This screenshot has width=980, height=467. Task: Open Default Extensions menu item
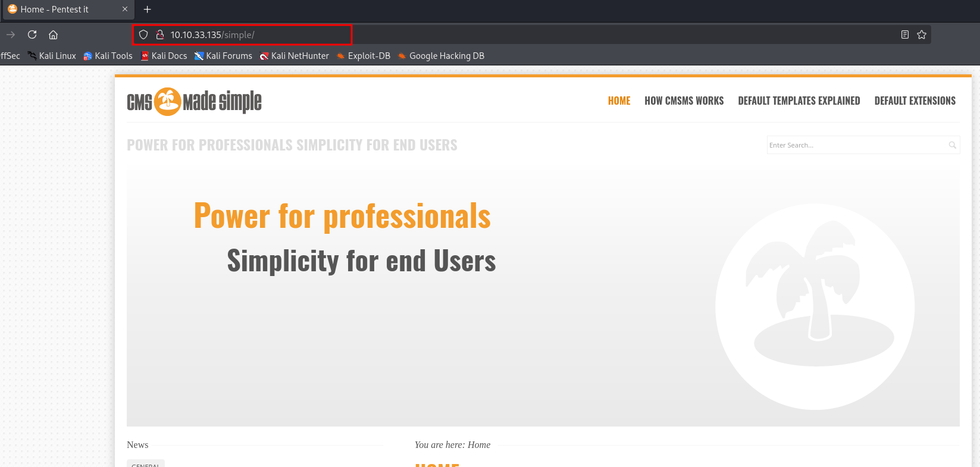pyautogui.click(x=915, y=101)
